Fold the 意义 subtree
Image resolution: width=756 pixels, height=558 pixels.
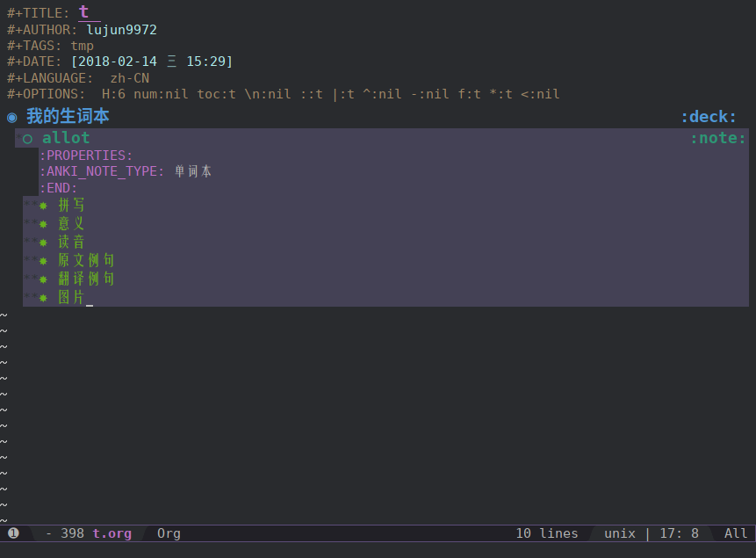(70, 223)
